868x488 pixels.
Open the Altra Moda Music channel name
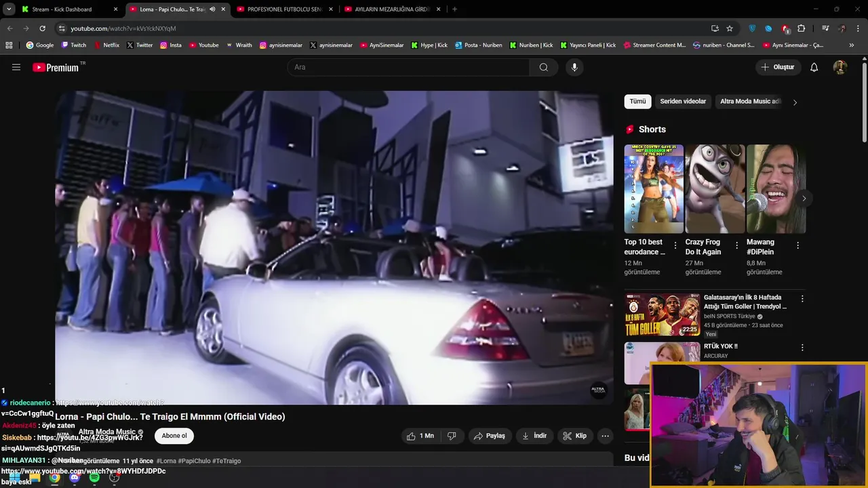[x=107, y=432]
